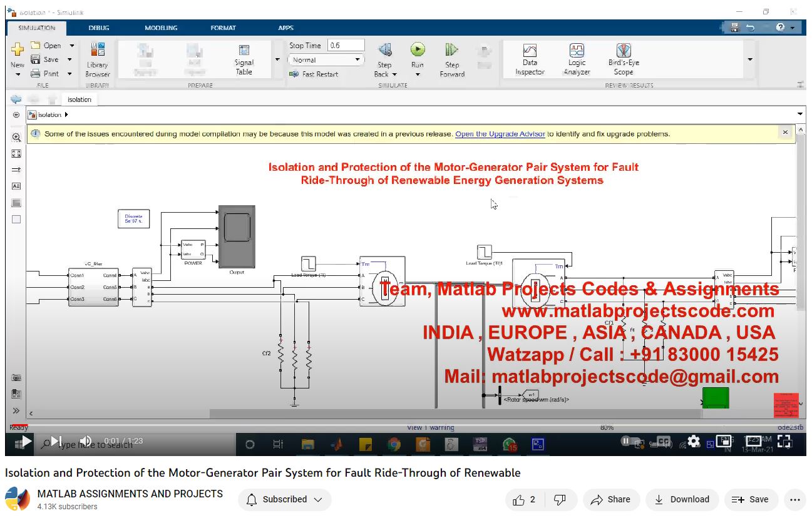812x518 pixels.
Task: Switch to the FORMAT tab
Action: [224, 28]
